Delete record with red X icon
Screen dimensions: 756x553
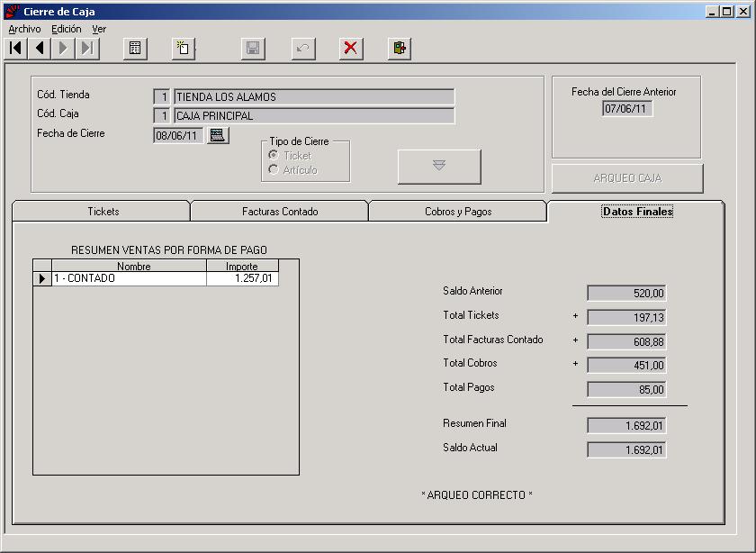[351, 49]
